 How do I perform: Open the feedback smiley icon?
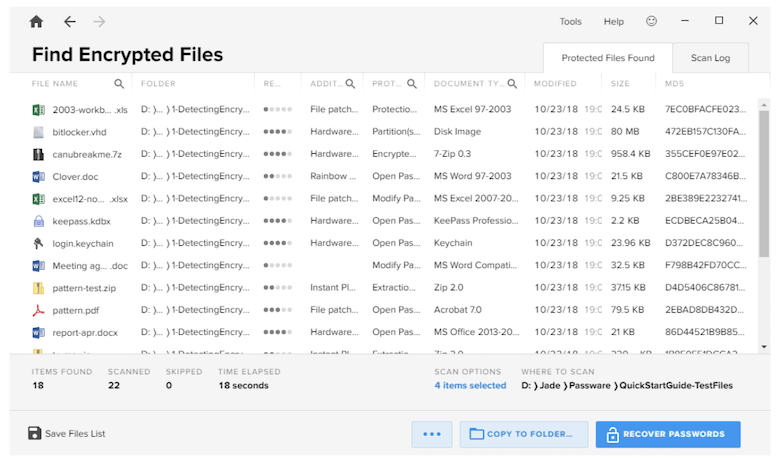tap(651, 21)
